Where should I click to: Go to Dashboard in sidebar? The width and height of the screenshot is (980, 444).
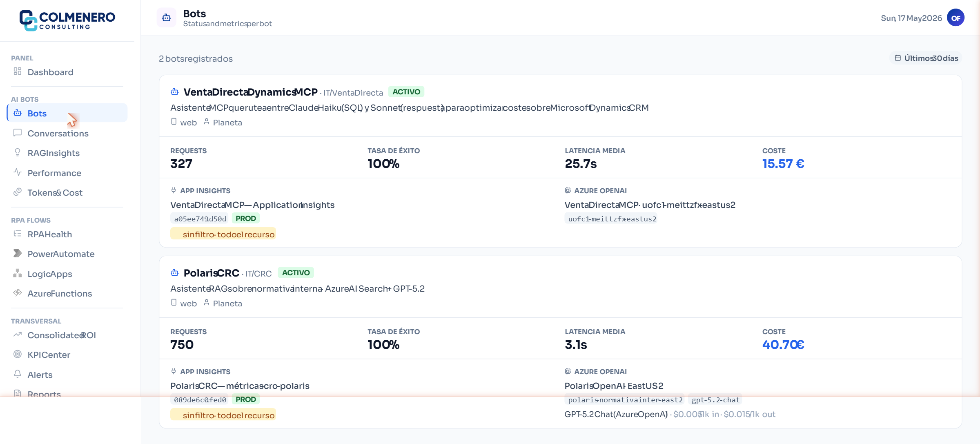point(67,72)
